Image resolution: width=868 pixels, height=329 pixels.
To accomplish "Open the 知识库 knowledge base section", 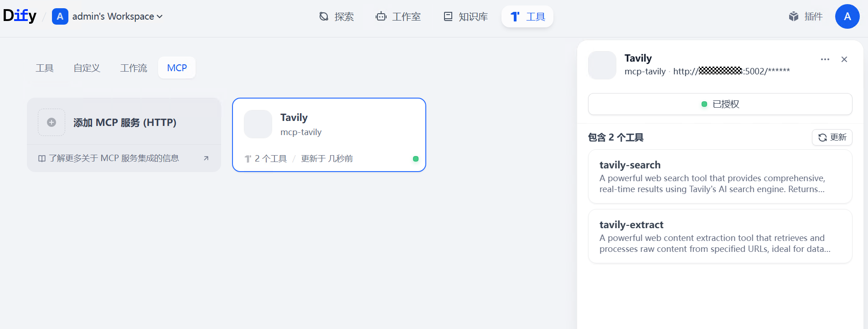I will point(465,17).
